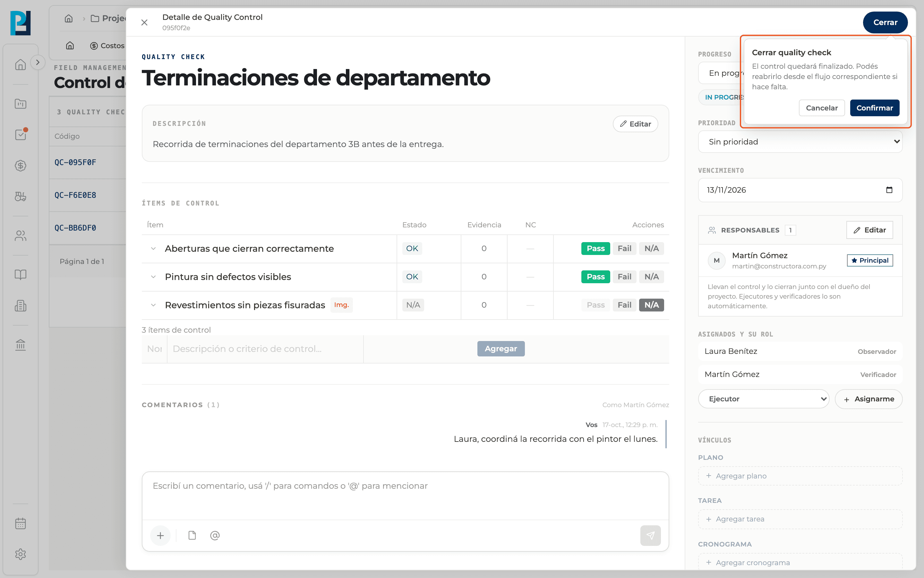Viewport: 924px width, 578px height.
Task: Expand the Aberturas que cierran correctamente row
Action: click(x=153, y=249)
